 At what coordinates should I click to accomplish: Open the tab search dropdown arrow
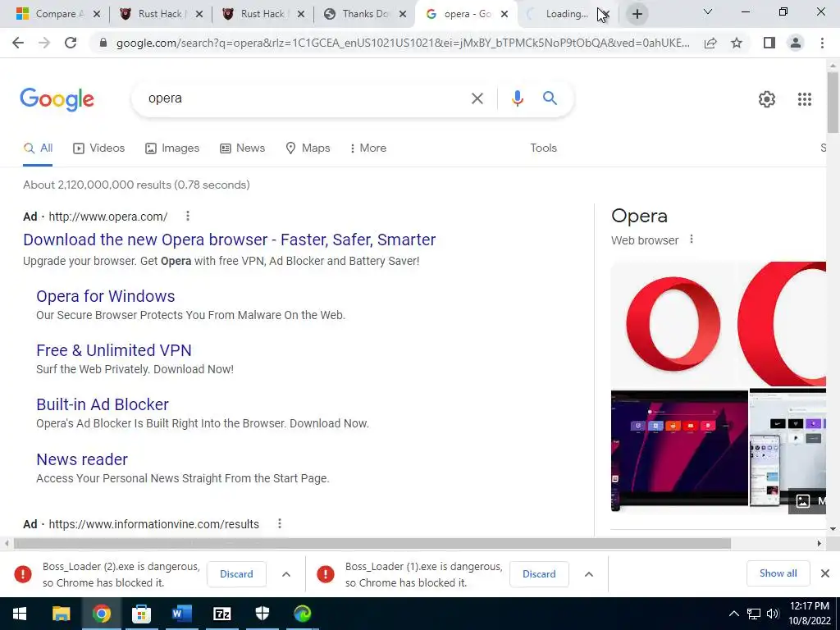(708, 11)
